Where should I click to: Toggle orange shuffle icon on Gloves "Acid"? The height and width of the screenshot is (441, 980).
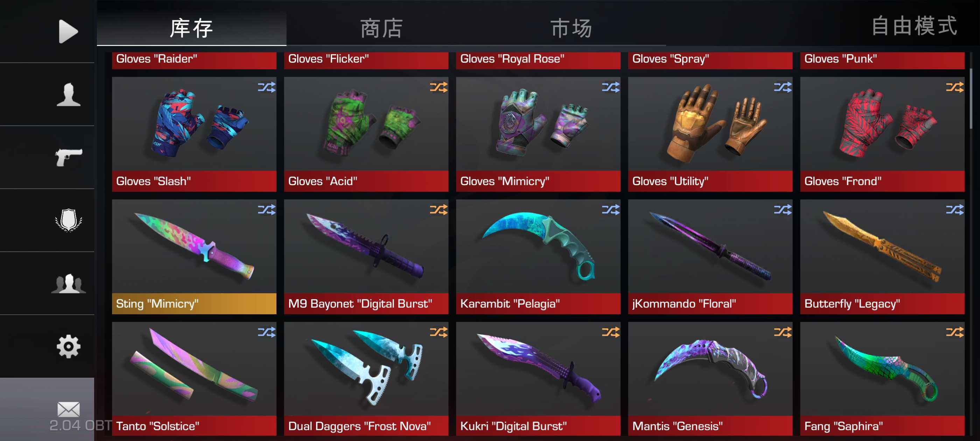click(x=439, y=87)
